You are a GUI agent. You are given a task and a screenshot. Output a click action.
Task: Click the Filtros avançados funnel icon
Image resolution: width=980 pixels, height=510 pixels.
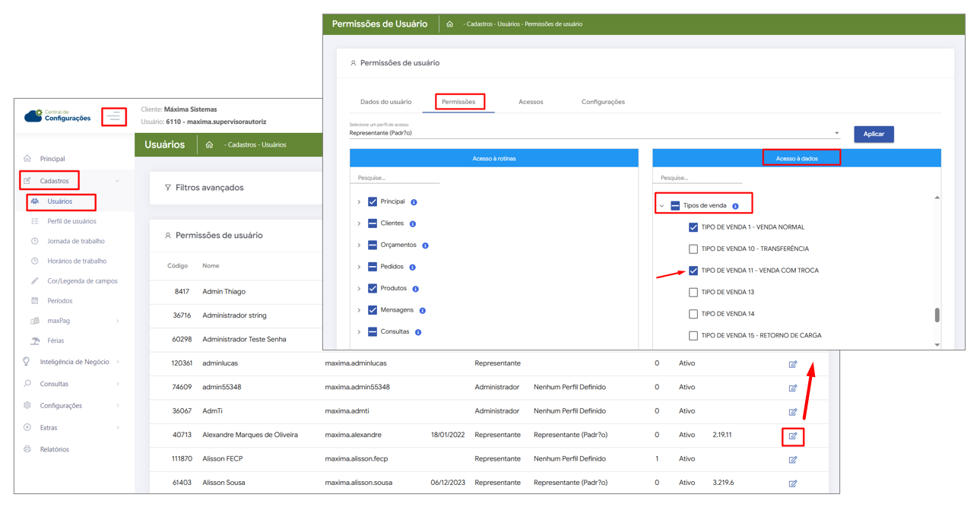tap(168, 188)
